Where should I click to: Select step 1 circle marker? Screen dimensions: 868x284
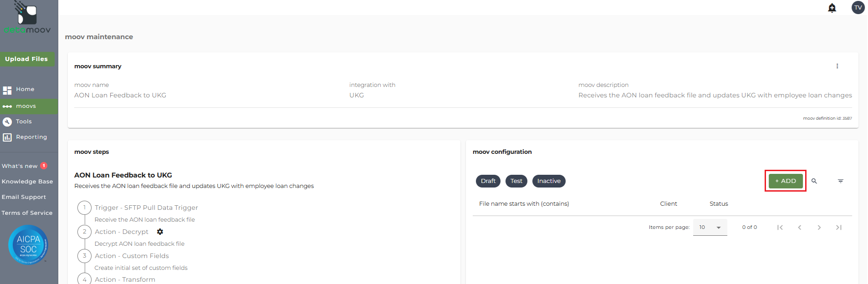click(84, 208)
